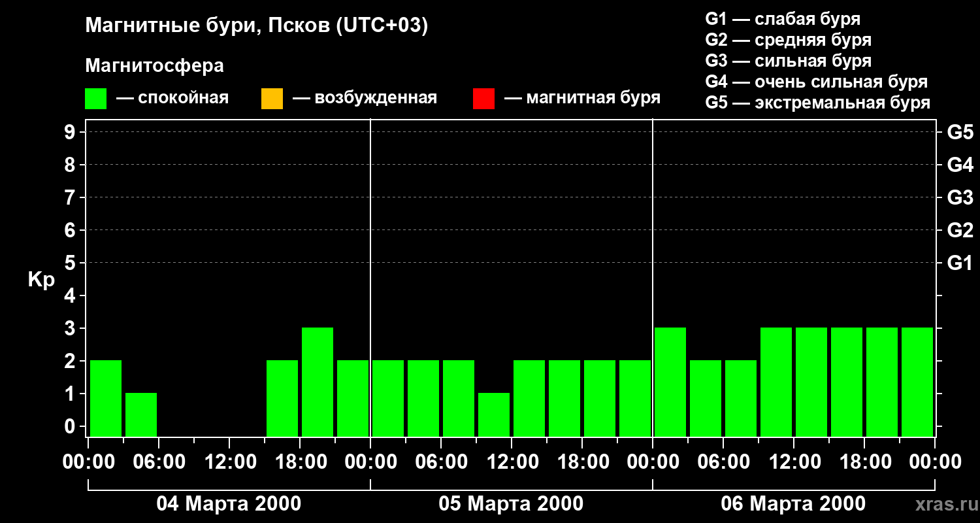Select the chart title "Магнитные бури, Псков (UTC+03)"
This screenshot has height=523, width=980.
pos(257,25)
